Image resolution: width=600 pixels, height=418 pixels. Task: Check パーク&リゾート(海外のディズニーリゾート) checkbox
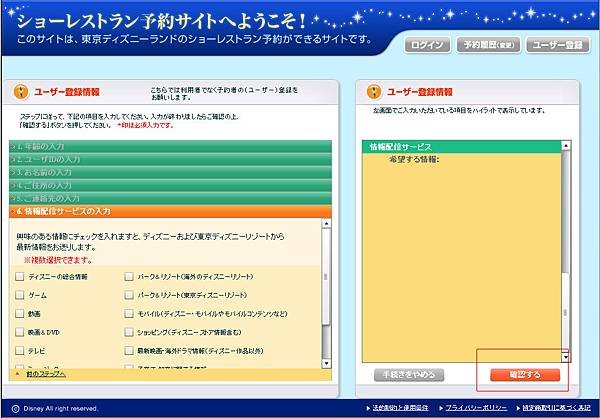(129, 276)
